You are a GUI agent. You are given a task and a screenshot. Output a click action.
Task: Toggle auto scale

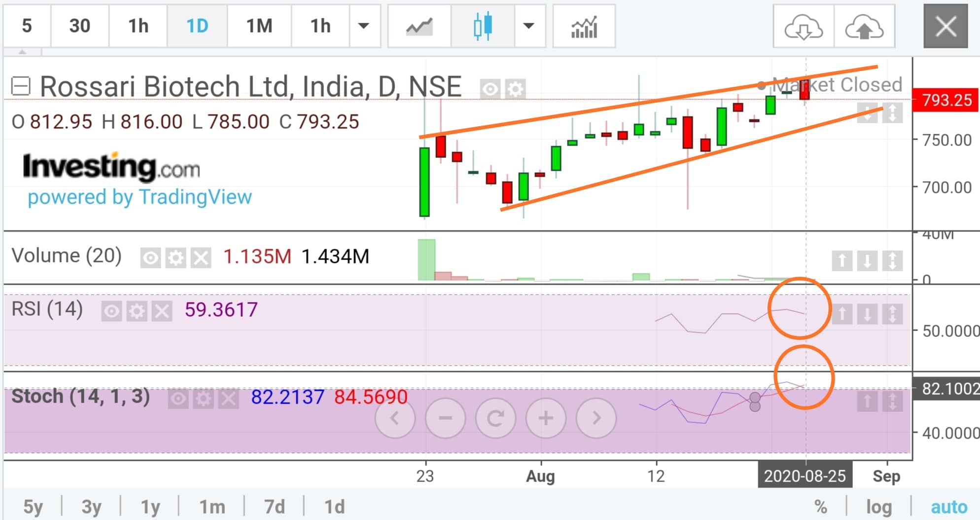(x=949, y=507)
